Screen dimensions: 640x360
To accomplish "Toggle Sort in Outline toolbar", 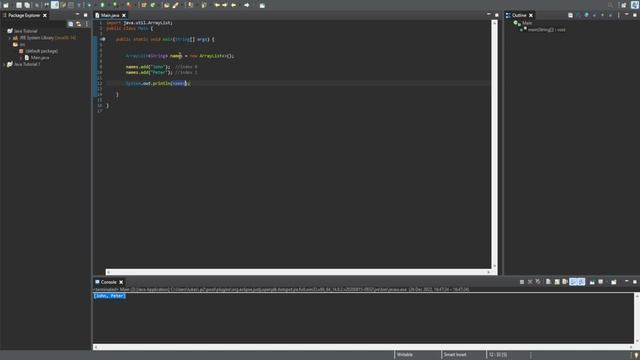I will point(578,15).
